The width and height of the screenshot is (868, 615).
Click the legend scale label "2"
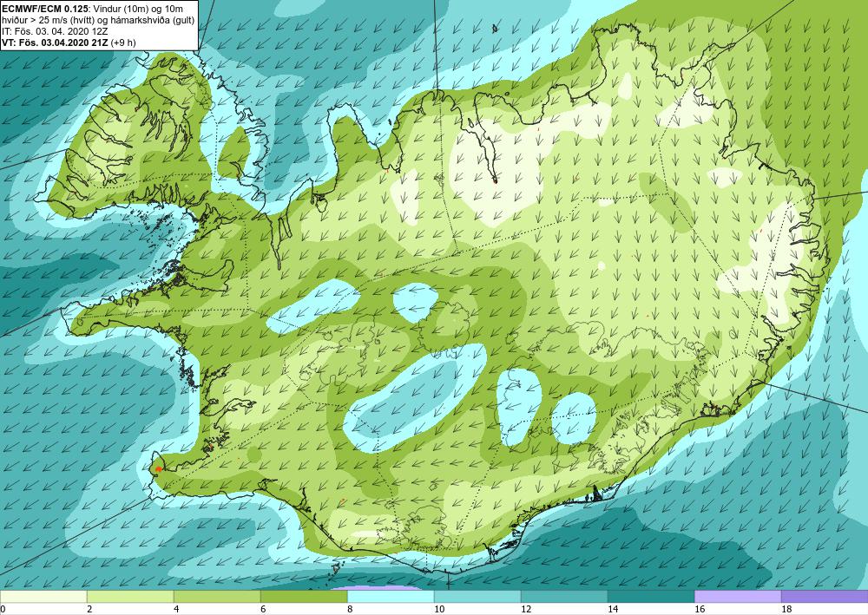tap(89, 609)
